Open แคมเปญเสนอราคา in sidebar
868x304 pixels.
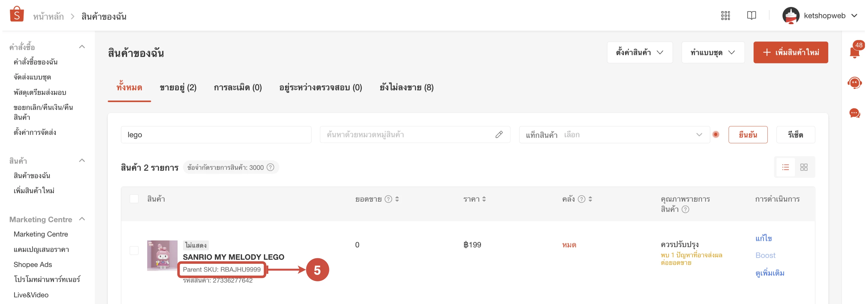(41, 249)
